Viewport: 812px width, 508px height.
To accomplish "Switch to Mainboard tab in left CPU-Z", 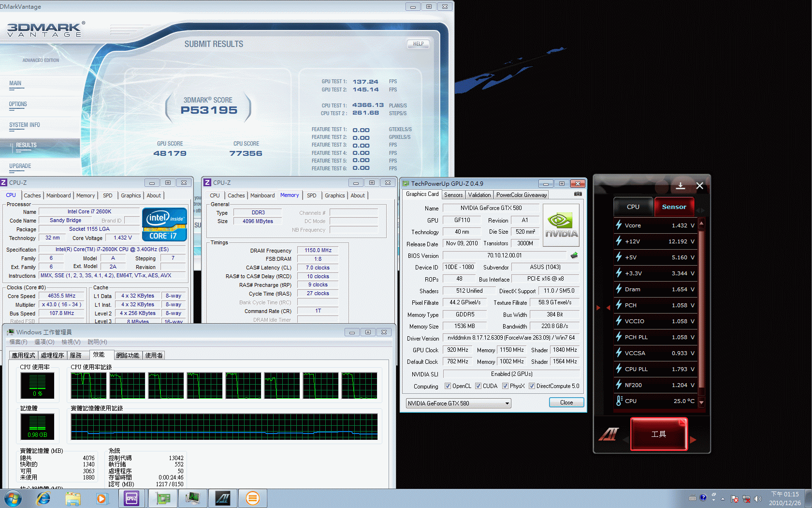I will click(x=58, y=195).
